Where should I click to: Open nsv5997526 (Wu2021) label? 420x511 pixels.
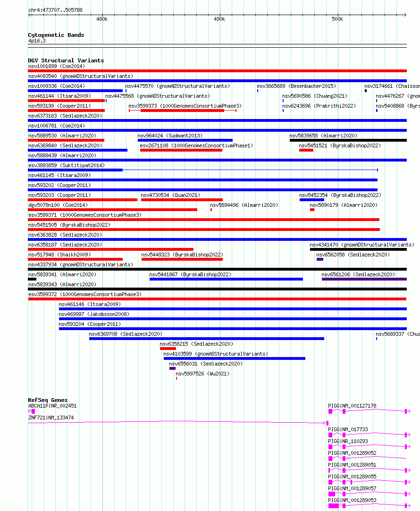202,374
